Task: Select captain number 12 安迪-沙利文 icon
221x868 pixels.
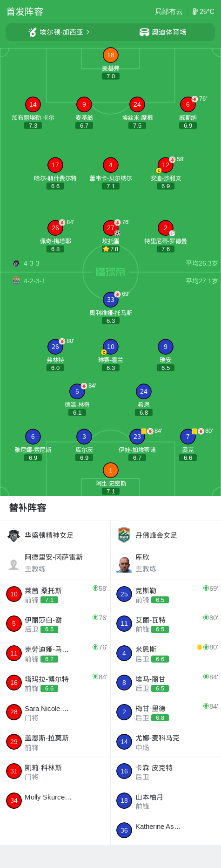Action: 165,165
